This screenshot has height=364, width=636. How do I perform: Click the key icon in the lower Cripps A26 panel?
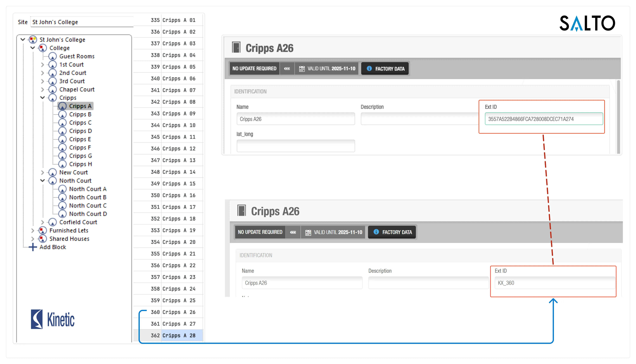(x=293, y=232)
